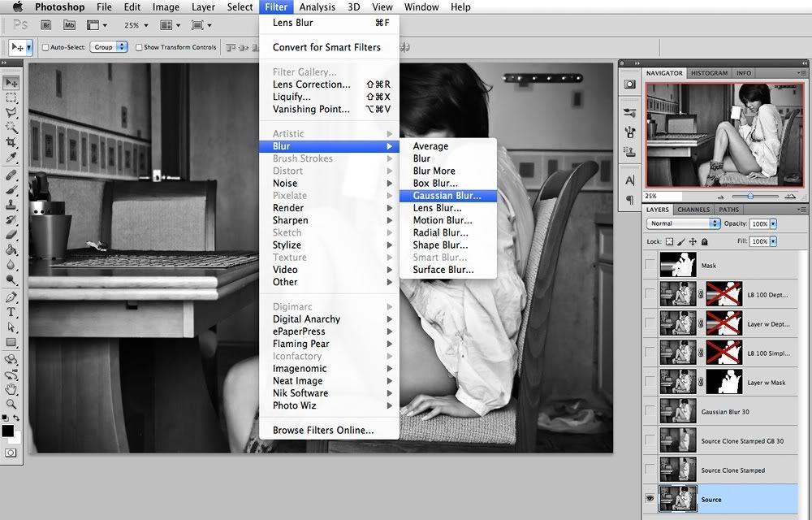
Task: Enable Show Transform Controls checkbox
Action: pyautogui.click(x=139, y=47)
